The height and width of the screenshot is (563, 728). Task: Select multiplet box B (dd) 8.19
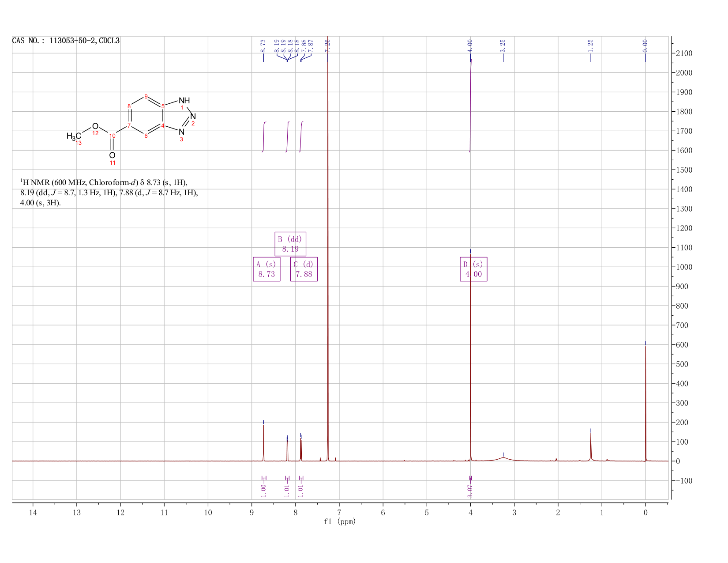tap(290, 244)
